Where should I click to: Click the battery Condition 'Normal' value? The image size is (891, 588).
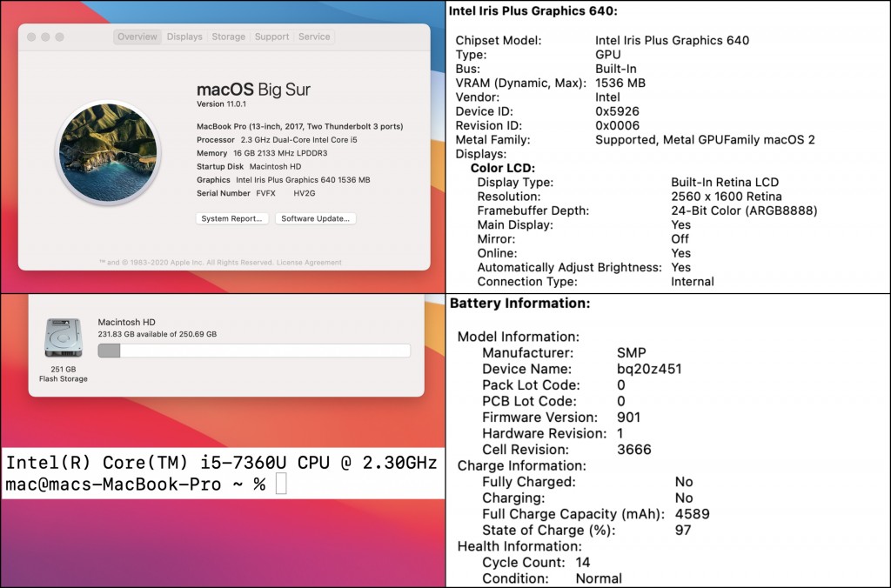coord(599,579)
